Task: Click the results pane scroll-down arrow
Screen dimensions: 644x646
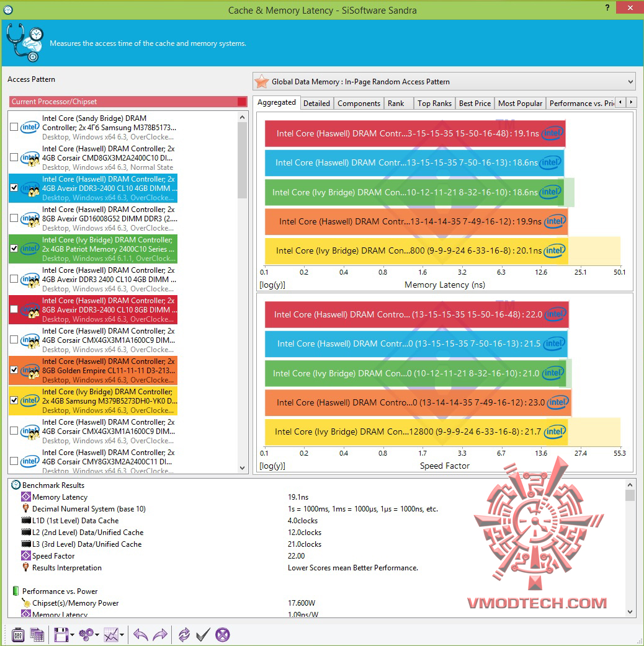Action: 630,612
